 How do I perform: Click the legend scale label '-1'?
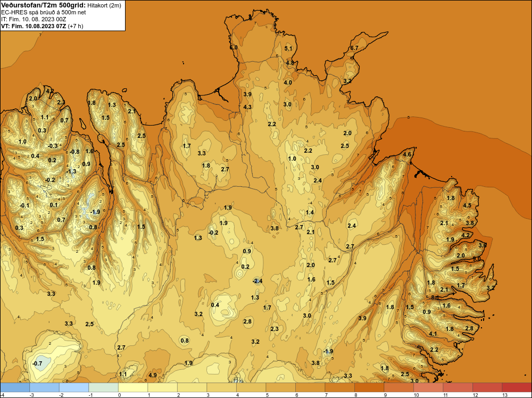91,395
